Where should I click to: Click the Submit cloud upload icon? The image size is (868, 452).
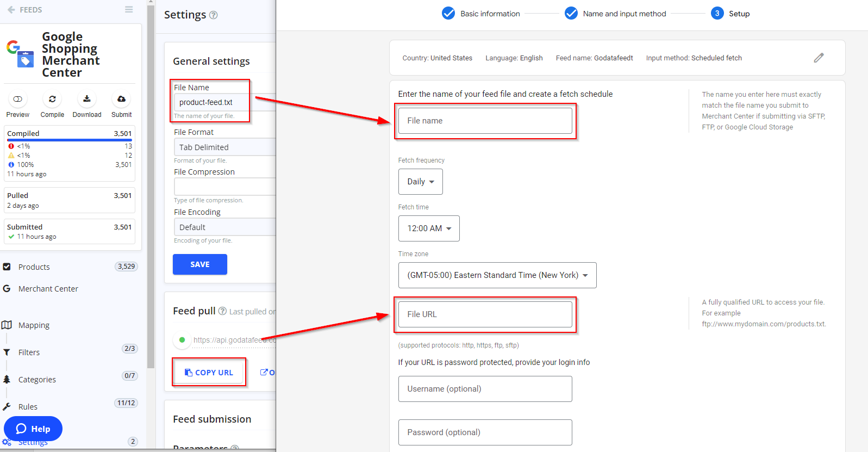pyautogui.click(x=121, y=99)
